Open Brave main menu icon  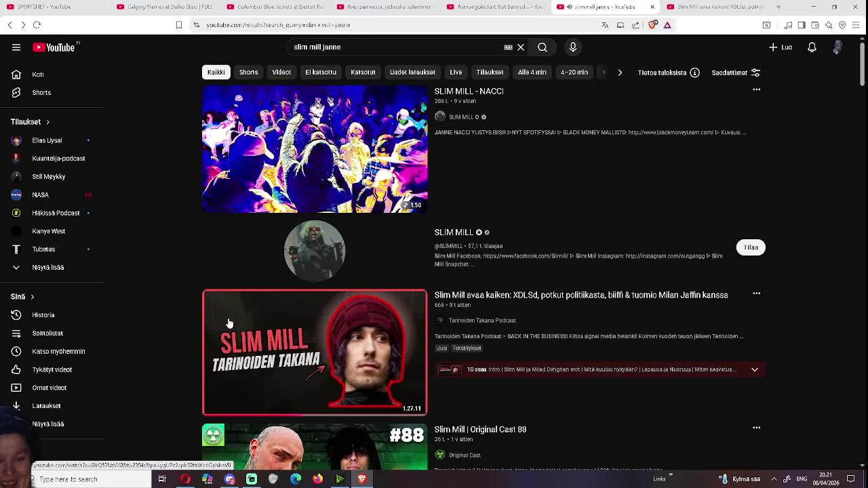[856, 25]
